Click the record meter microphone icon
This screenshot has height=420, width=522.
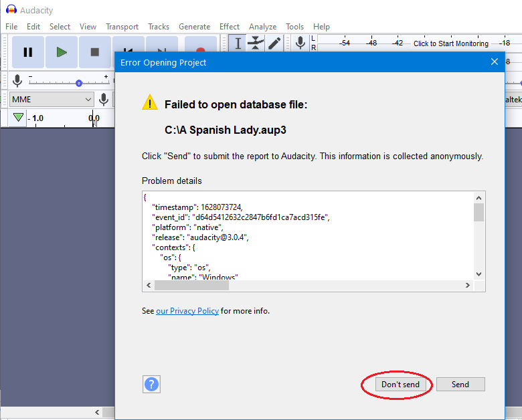tap(300, 43)
